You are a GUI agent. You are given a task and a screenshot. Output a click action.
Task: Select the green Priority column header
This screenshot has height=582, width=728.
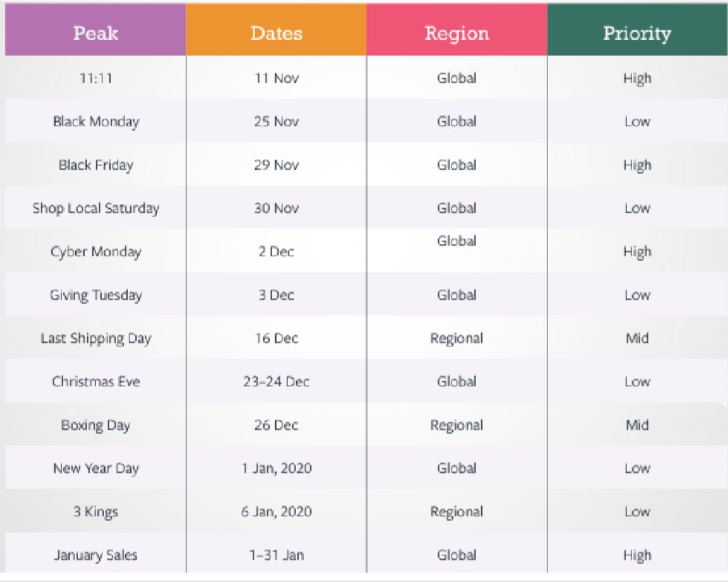point(637,30)
